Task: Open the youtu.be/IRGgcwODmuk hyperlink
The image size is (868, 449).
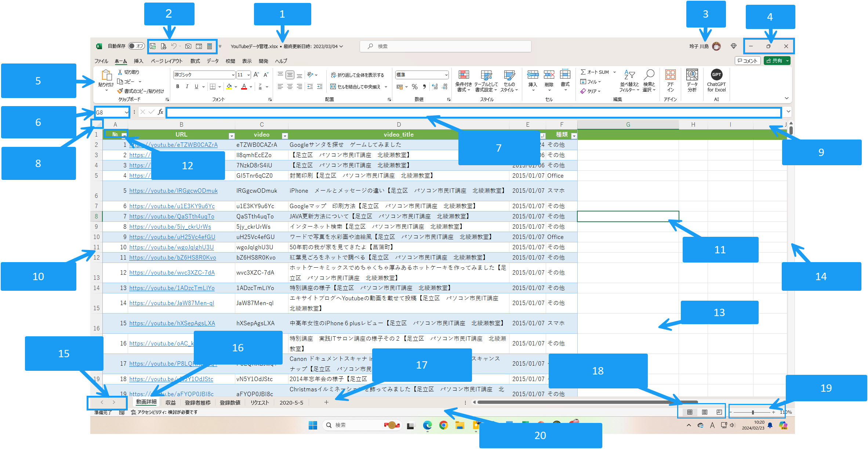Action: [173, 191]
